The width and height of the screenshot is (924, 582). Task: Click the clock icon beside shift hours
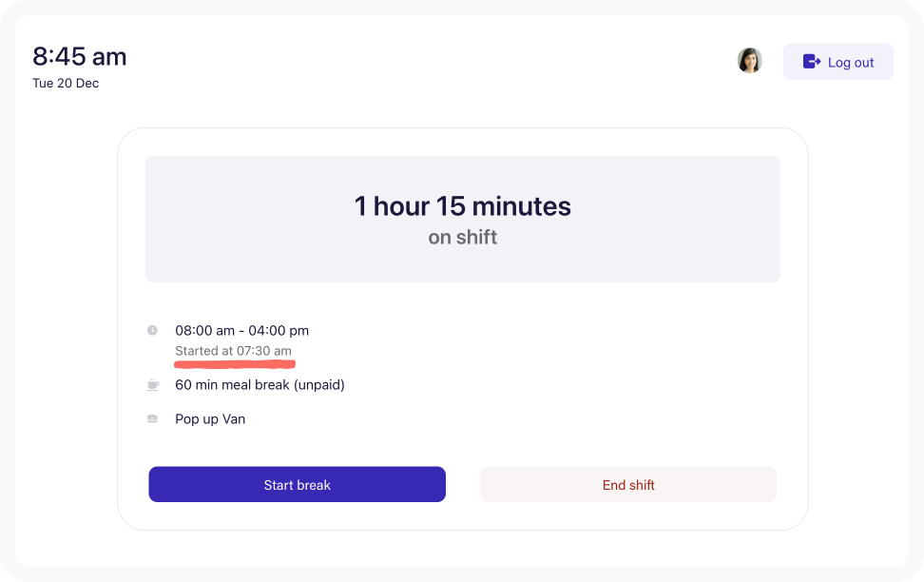[152, 330]
